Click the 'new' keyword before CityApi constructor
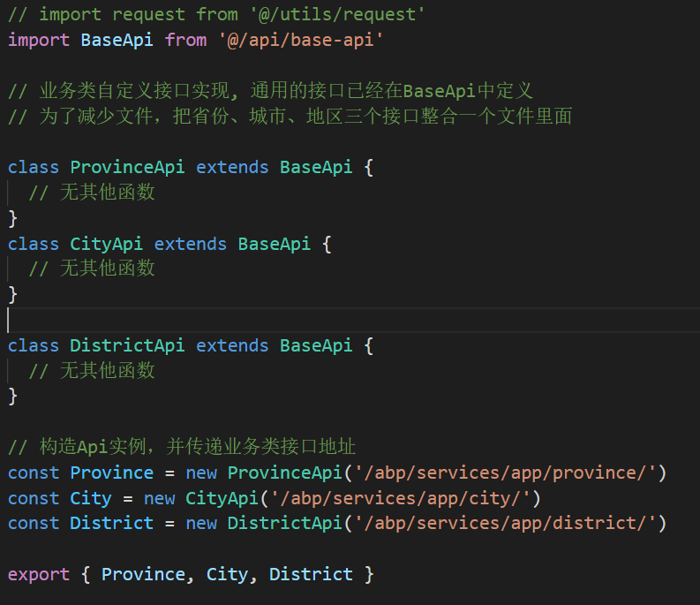700x605 pixels. click(159, 499)
